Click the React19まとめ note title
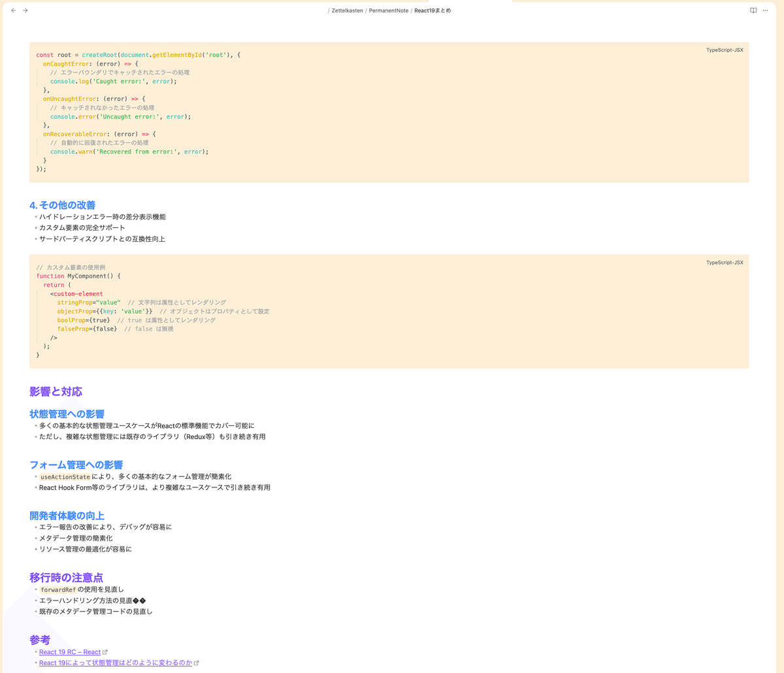Viewport: 784px width, 673px height. point(433,10)
